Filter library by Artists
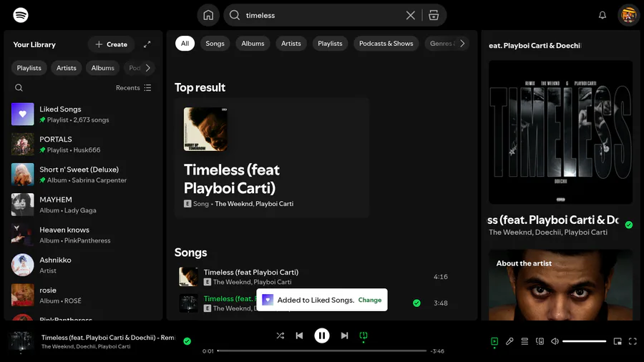Screen dimensions: 644x362 coord(66,68)
